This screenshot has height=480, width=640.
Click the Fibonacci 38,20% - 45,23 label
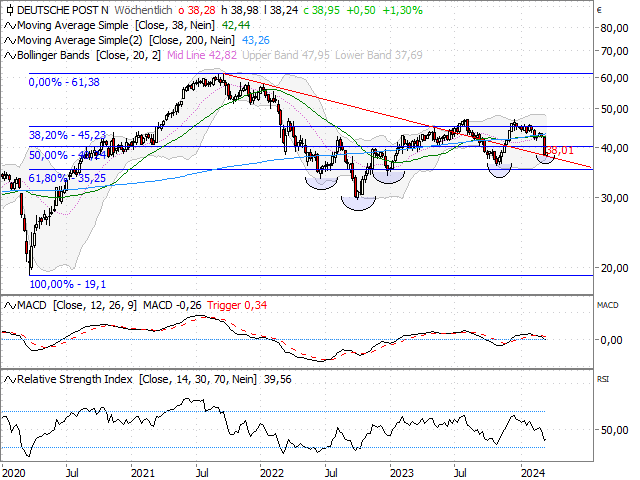[67, 135]
